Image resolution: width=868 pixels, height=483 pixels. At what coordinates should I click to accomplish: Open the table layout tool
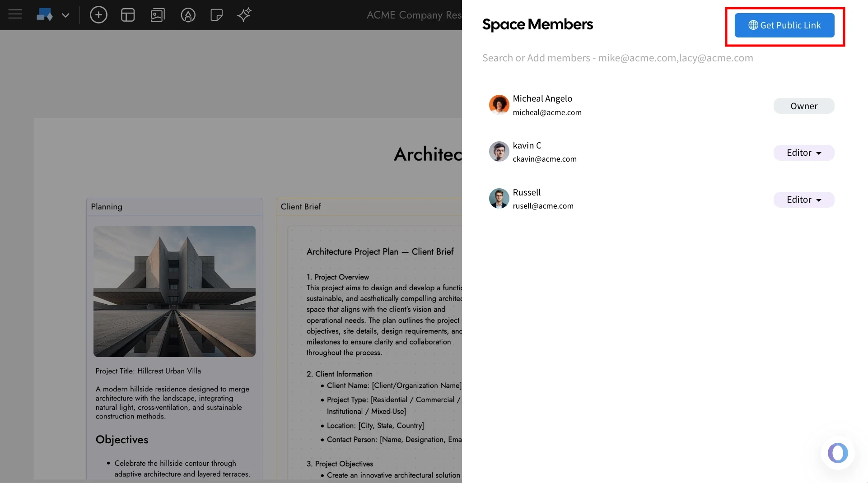click(x=128, y=15)
